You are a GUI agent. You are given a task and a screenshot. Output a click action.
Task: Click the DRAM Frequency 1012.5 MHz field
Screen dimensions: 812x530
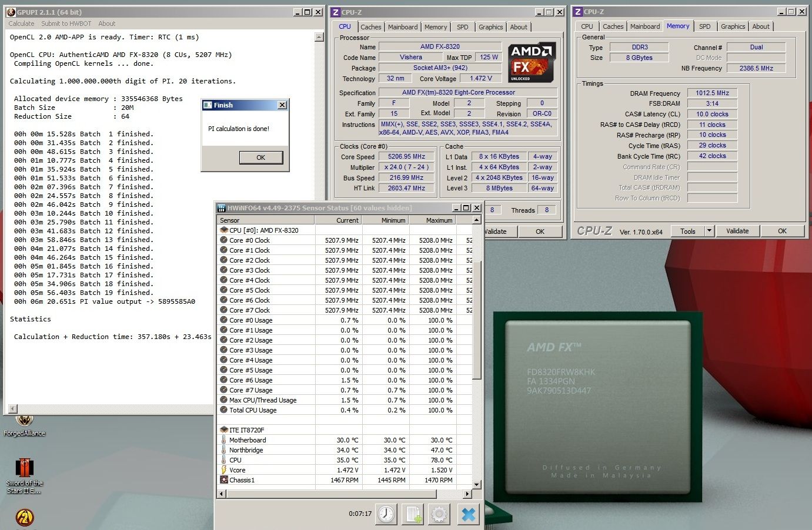pos(712,93)
